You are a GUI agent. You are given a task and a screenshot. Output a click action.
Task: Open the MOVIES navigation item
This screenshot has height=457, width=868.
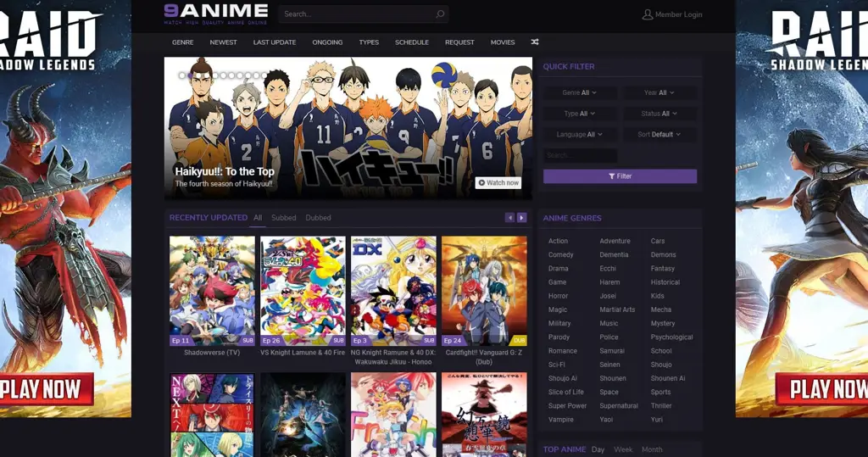click(503, 42)
